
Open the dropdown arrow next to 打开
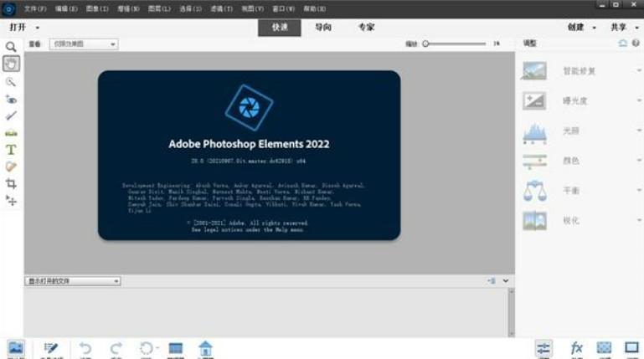[38, 28]
